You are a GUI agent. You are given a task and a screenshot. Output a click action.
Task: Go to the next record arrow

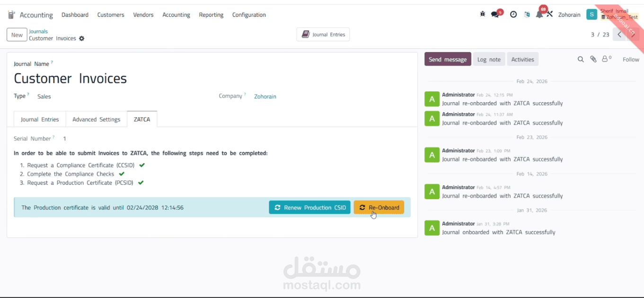(x=633, y=35)
